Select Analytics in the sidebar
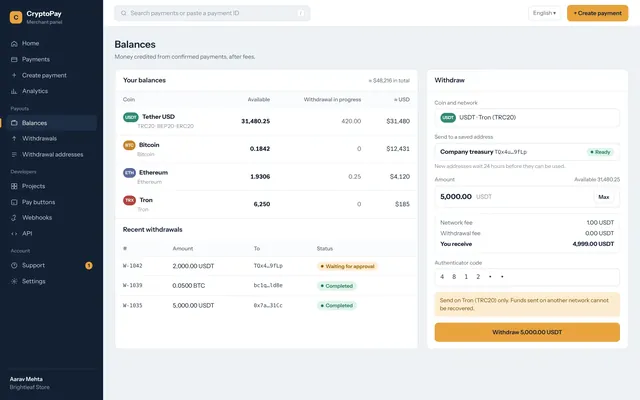 tap(51, 91)
